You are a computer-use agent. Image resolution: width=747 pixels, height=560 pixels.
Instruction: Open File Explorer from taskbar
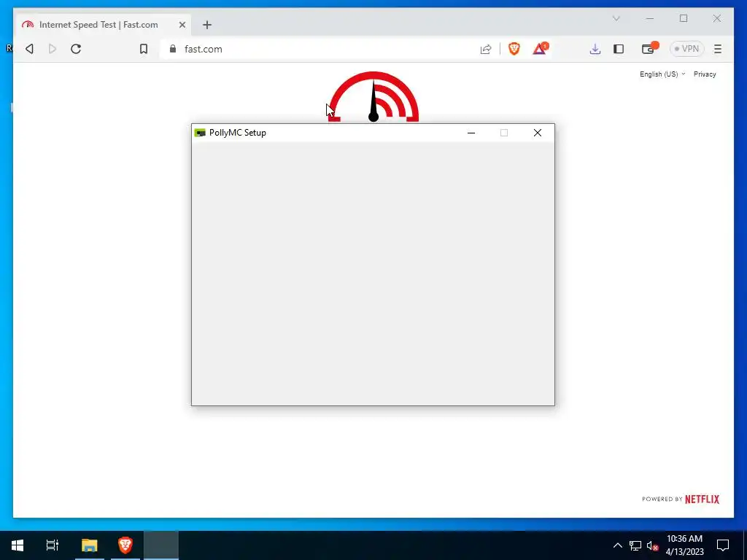[89, 545]
